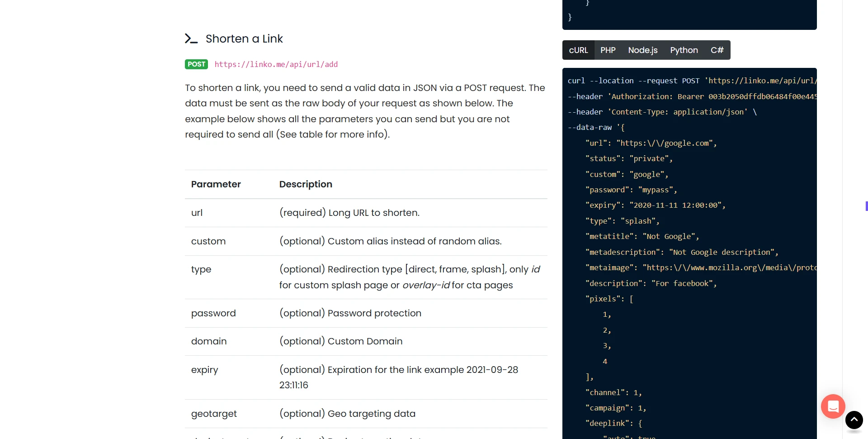Click the blue scrollbar indicator on the right edge

tap(867, 206)
